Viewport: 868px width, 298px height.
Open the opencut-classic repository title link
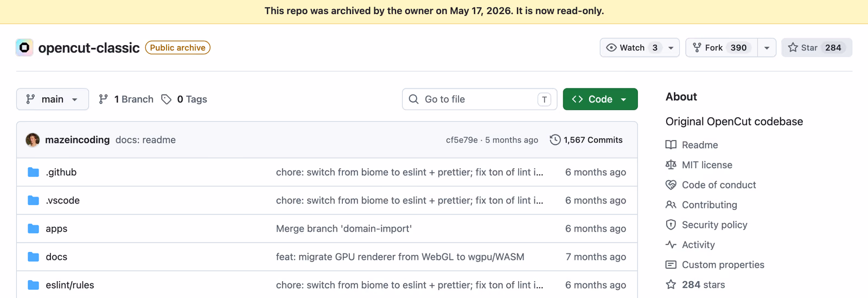point(89,48)
